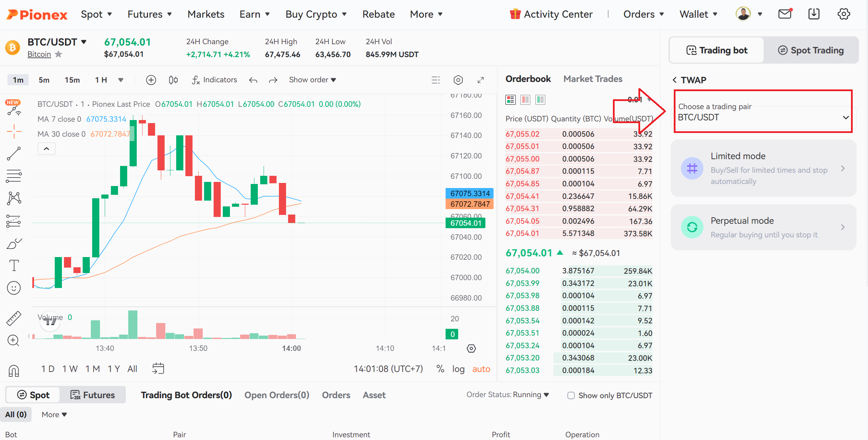This screenshot has width=868, height=440.
Task: Check Show only BTC/USDT checkbox
Action: [571, 395]
